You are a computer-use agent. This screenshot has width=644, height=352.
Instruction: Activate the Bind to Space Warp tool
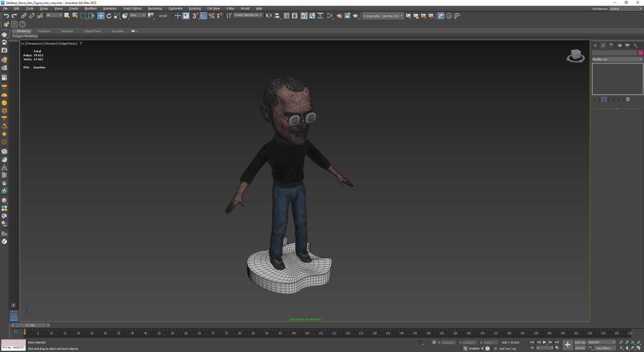point(40,16)
